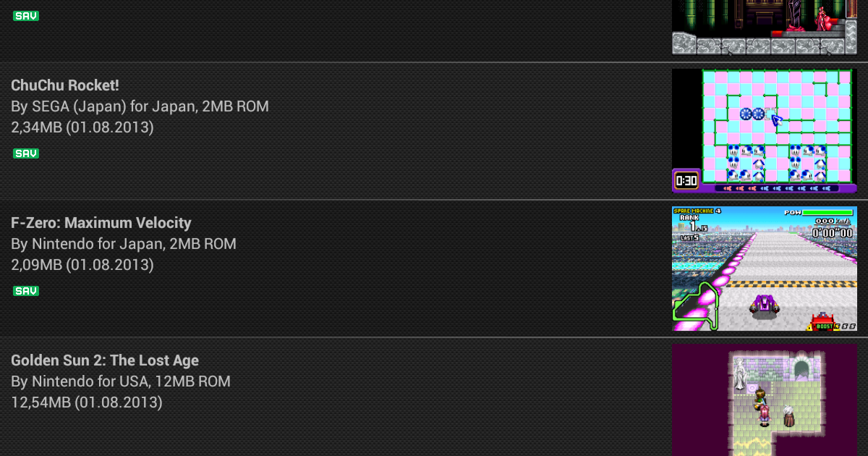Click the 2,34MB (01.08.2013) size line
Screen dimensions: 868x456
coord(82,127)
